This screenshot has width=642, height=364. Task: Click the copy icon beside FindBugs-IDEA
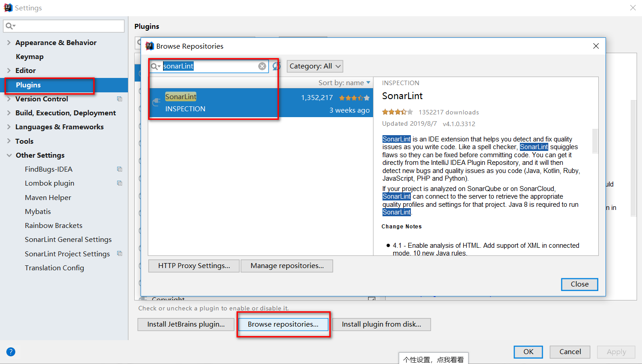pyautogui.click(x=119, y=169)
